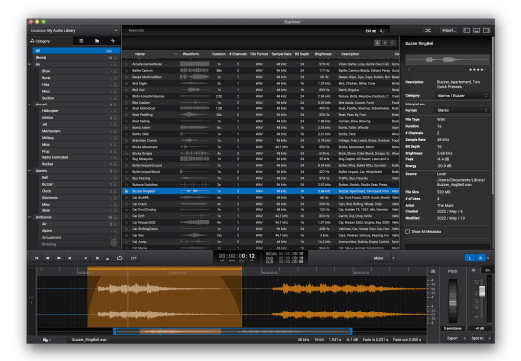Select the Boat Motorboat row
Screen dimensions: 521x361
pyautogui.click(x=261, y=108)
